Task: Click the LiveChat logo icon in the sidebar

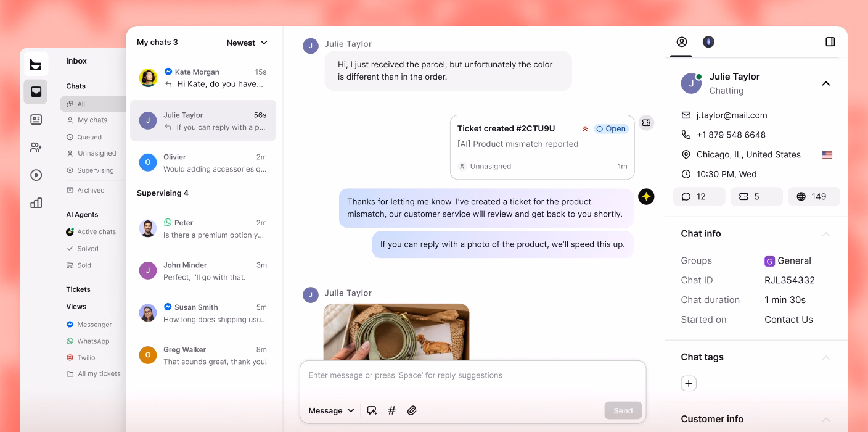Action: click(36, 64)
